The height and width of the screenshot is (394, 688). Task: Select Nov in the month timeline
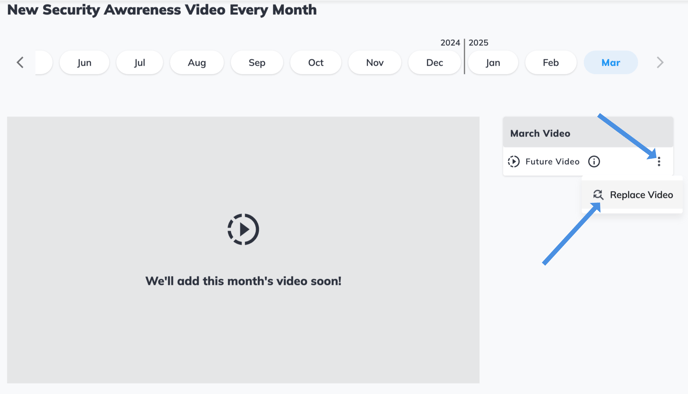click(375, 62)
